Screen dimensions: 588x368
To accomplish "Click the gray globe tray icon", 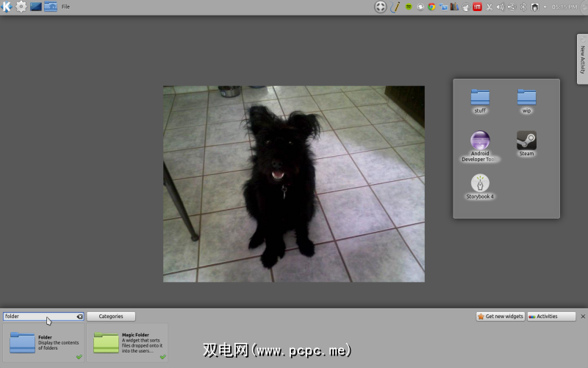I will 466,7.
